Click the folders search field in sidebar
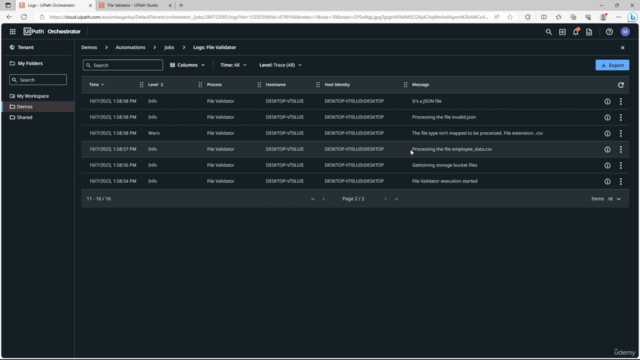 click(38, 80)
